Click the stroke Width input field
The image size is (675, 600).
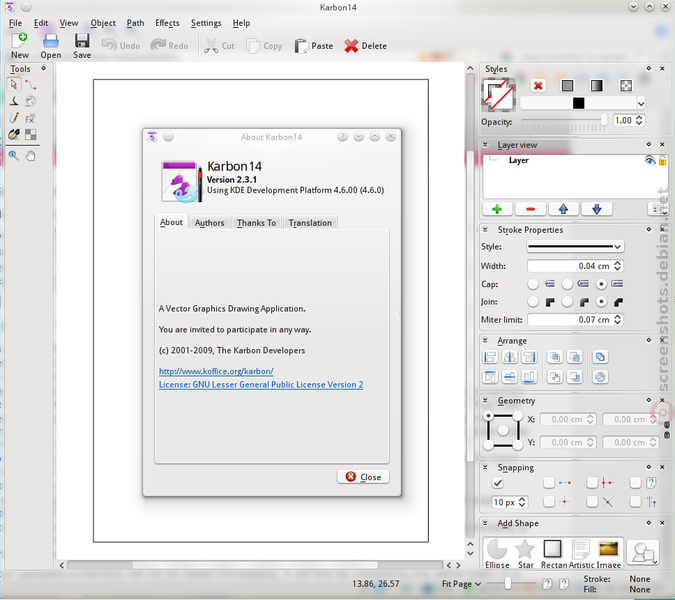click(x=575, y=266)
